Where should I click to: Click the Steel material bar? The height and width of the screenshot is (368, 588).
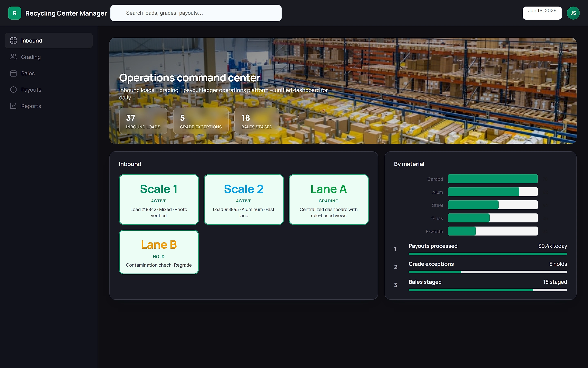tap(492, 205)
